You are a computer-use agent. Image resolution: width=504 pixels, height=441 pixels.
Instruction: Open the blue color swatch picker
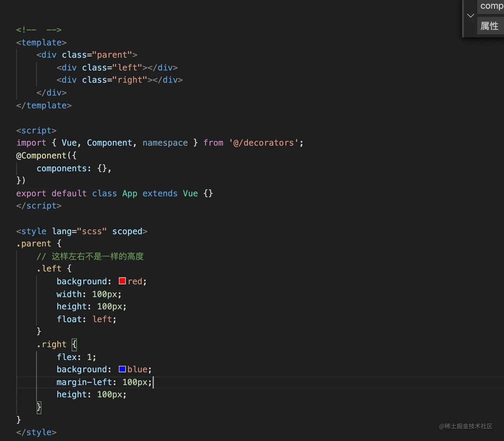click(x=122, y=369)
